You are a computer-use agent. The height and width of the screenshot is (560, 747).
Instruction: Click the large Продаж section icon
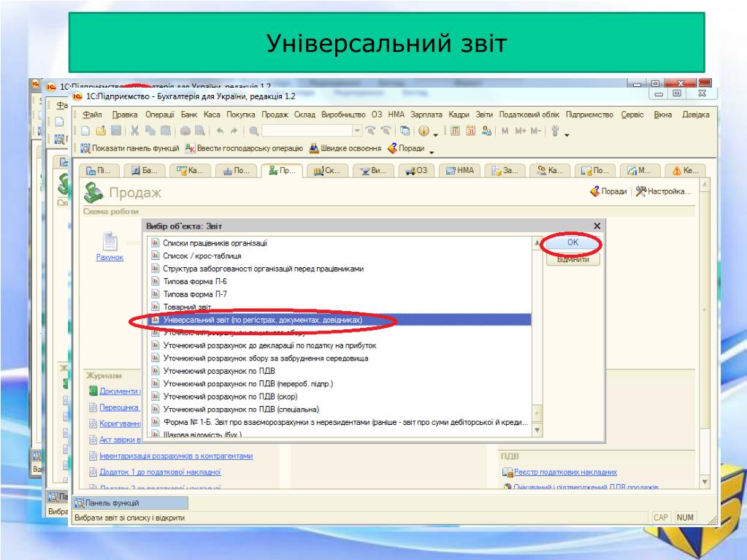click(x=93, y=192)
